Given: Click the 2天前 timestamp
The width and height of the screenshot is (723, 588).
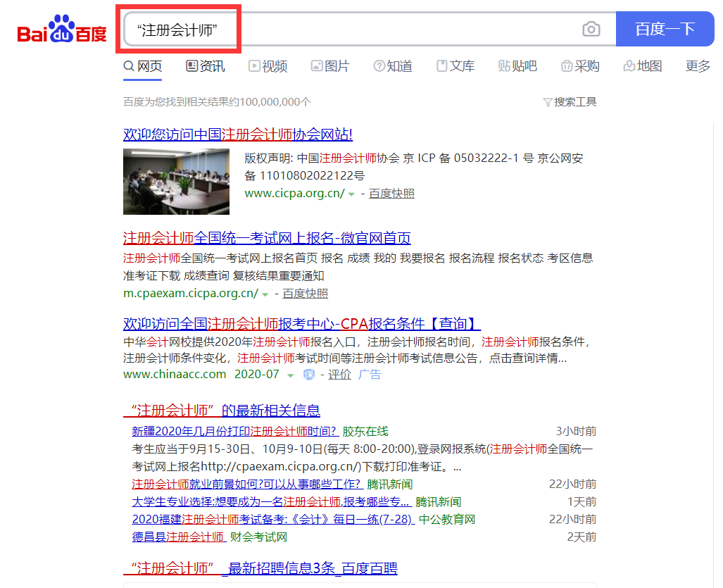Looking at the screenshot, I should click(582, 537).
